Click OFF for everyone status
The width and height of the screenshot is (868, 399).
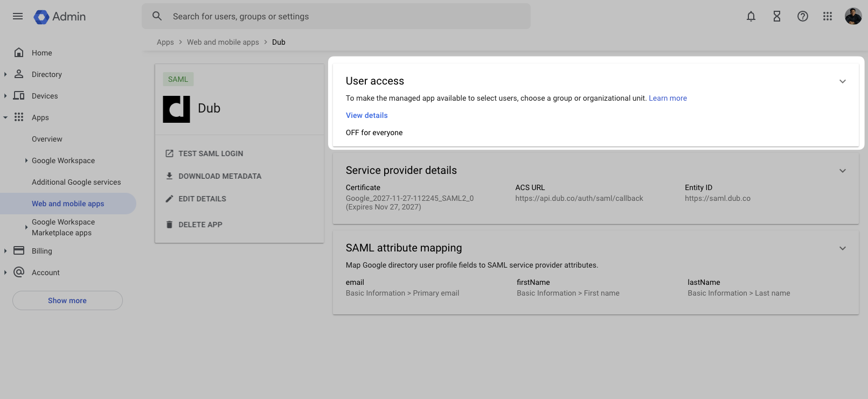pos(374,132)
